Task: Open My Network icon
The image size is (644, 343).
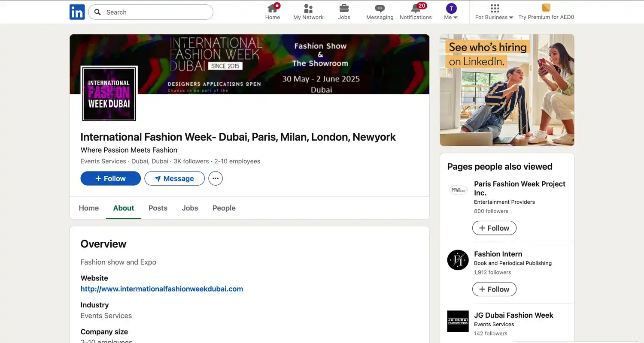Action: coord(308,9)
